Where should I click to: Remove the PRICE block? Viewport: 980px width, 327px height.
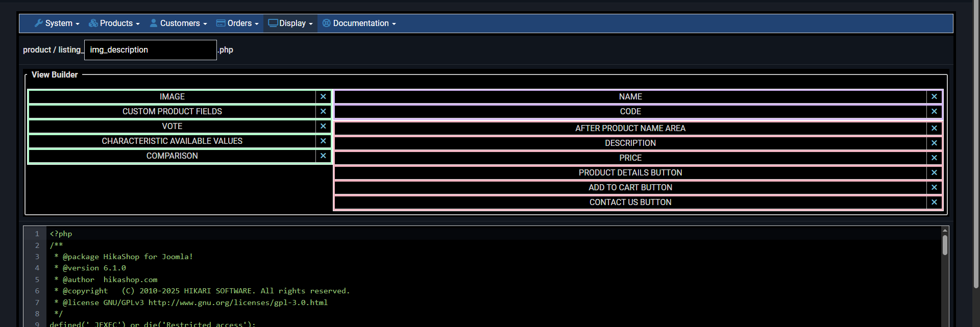(934, 158)
